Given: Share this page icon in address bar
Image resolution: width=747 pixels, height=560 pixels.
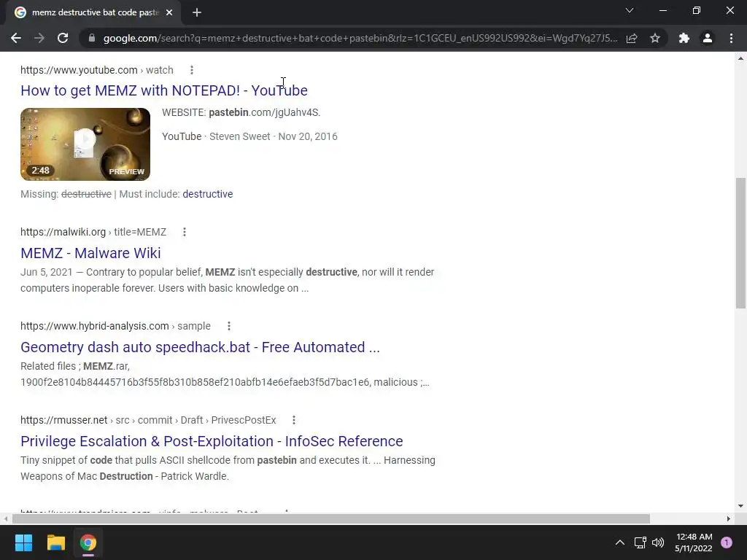Looking at the screenshot, I should click(632, 38).
